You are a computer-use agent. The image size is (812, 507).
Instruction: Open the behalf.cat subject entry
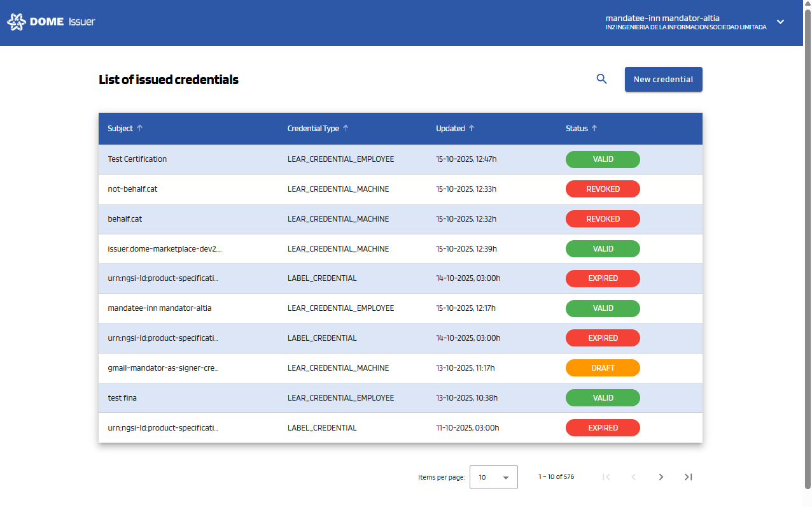125,219
